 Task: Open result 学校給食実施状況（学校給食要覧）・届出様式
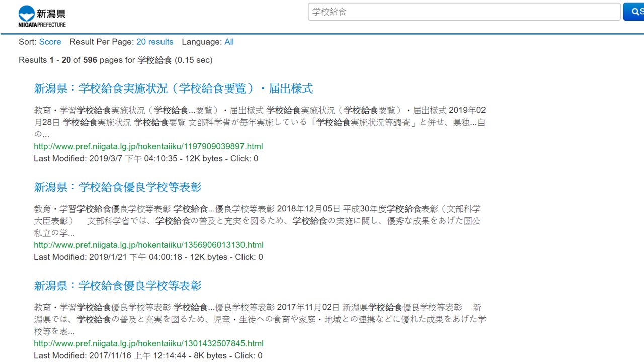click(174, 88)
